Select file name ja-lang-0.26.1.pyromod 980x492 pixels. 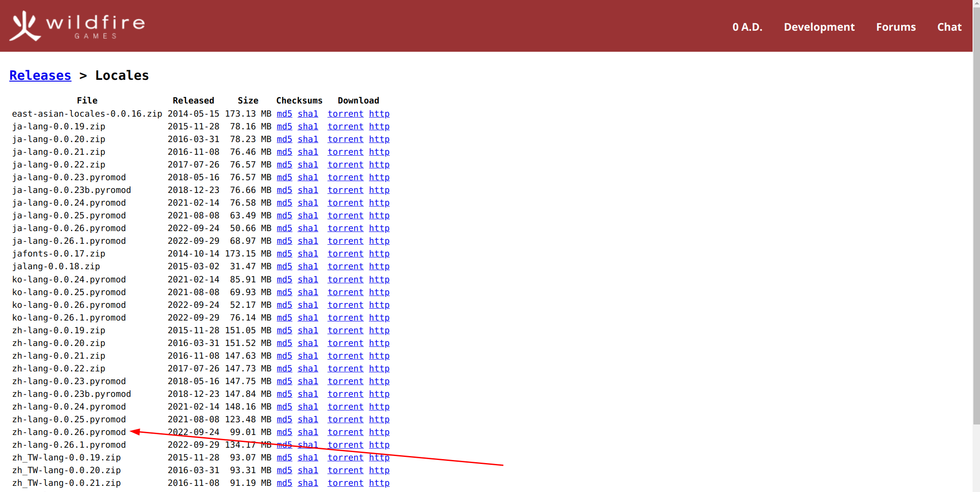pos(69,241)
